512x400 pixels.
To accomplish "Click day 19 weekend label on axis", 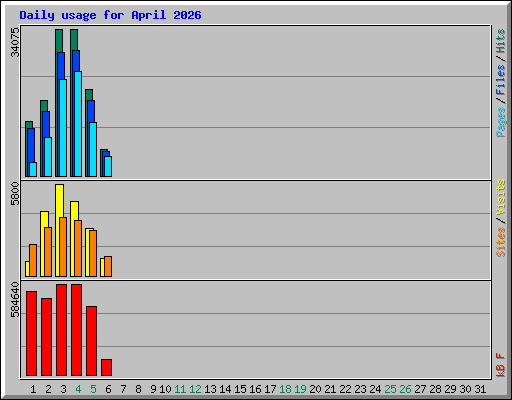I will [300, 389].
